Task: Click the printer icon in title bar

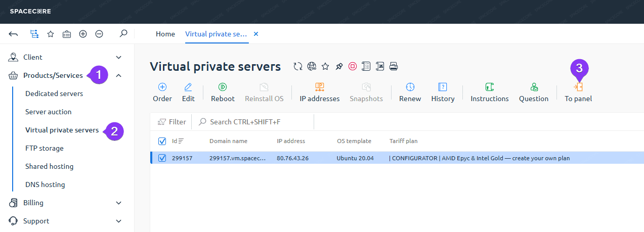Action: click(394, 66)
